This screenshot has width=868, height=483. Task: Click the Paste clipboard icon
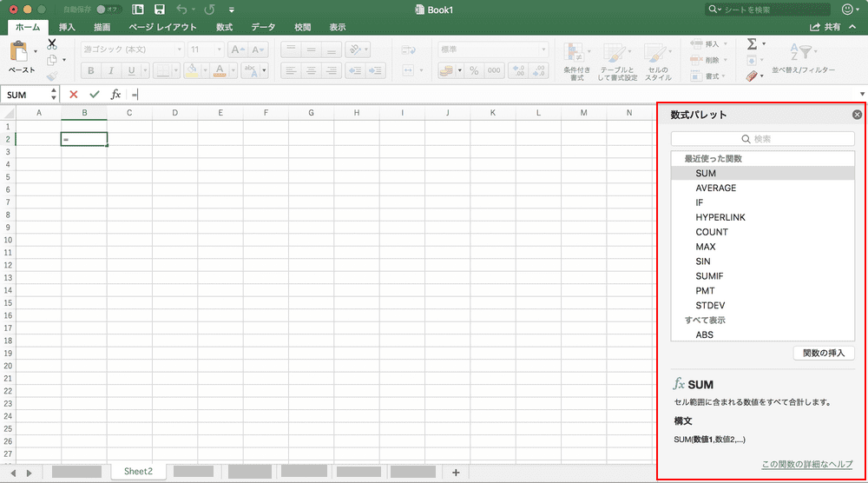(19, 52)
